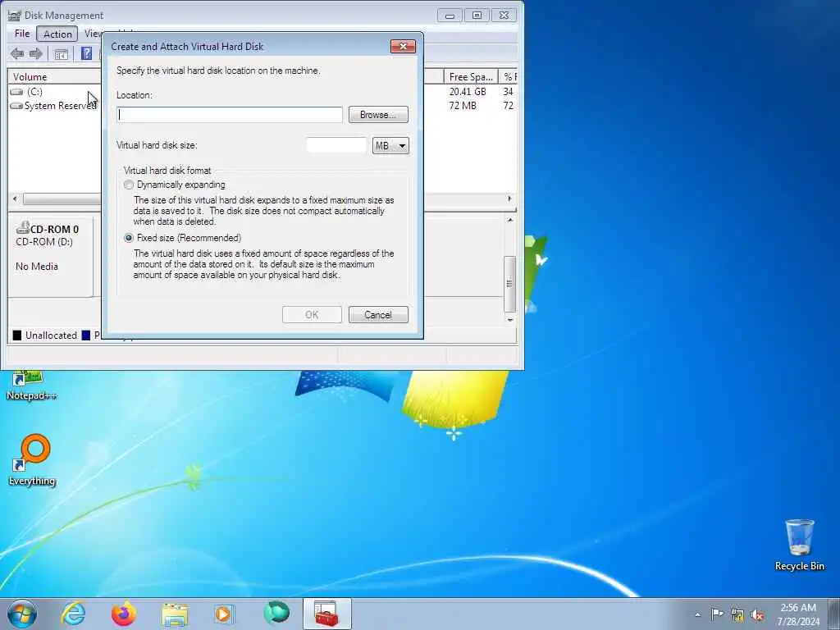840x630 pixels.
Task: Click the network tray icon
Action: point(737,615)
